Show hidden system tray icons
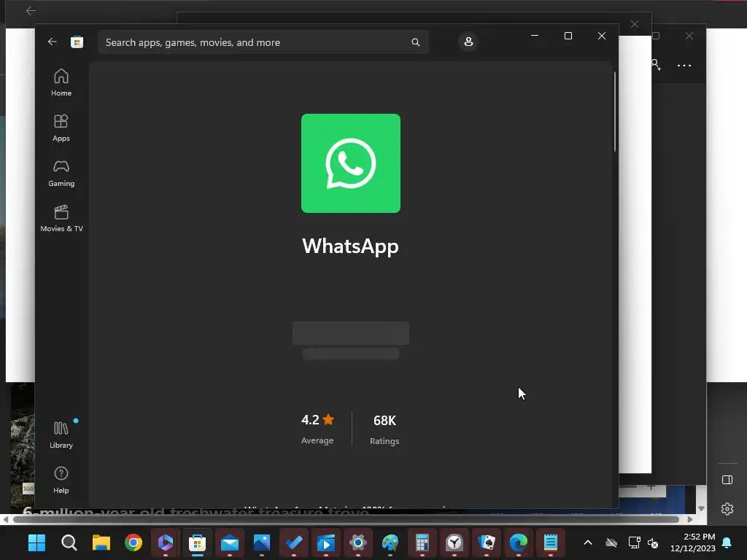747x560 pixels. 588,542
